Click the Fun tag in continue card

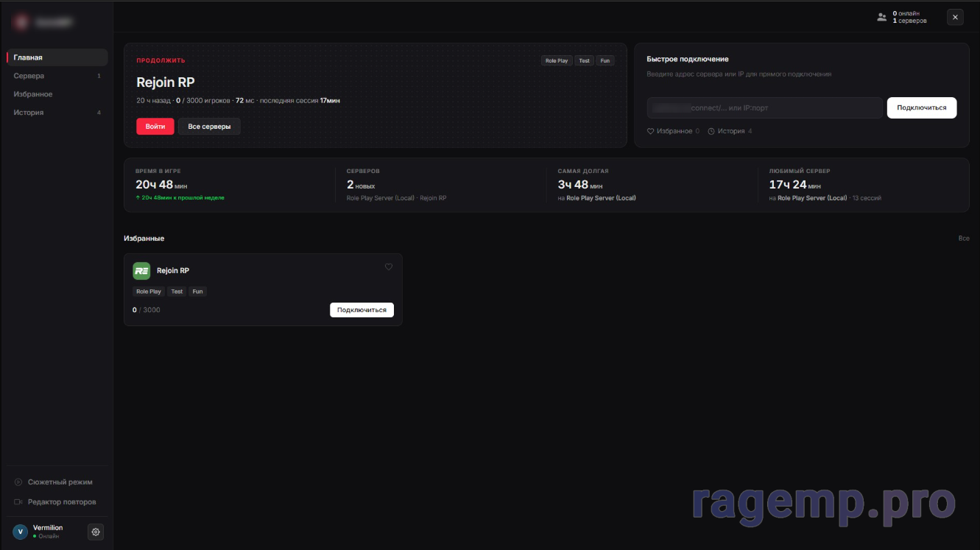point(605,60)
